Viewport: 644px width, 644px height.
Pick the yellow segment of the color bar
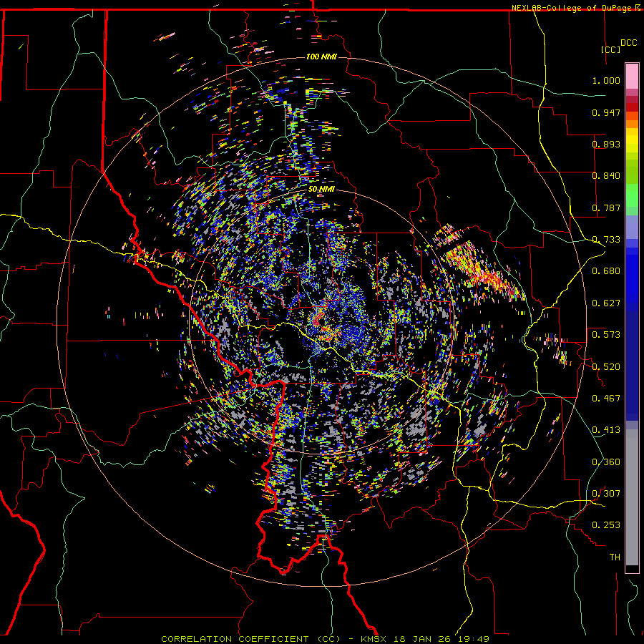pyautogui.click(x=632, y=141)
